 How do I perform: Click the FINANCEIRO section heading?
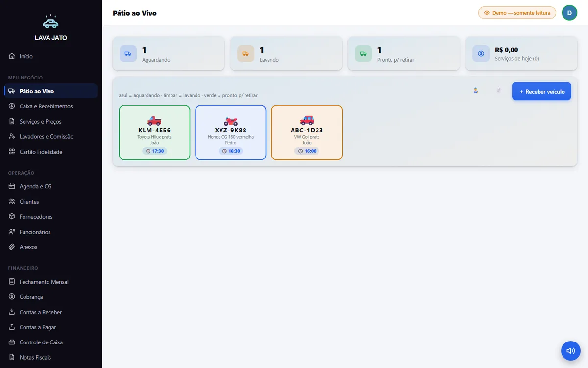coord(23,268)
